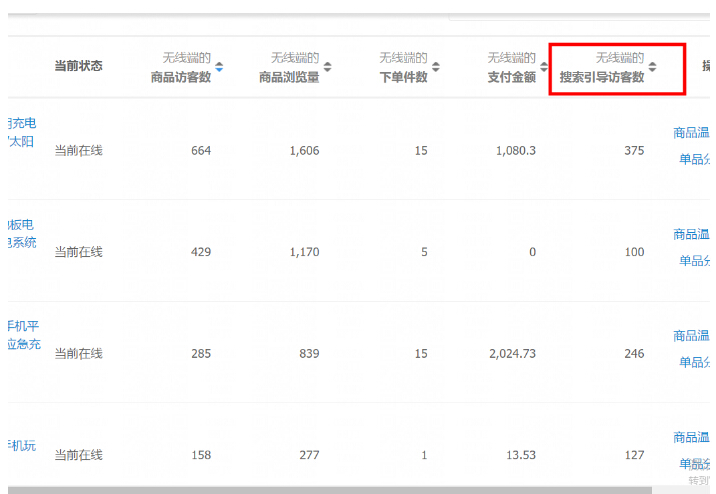Click 商品温 link in the fourth row
The image size is (716, 494).
click(692, 438)
